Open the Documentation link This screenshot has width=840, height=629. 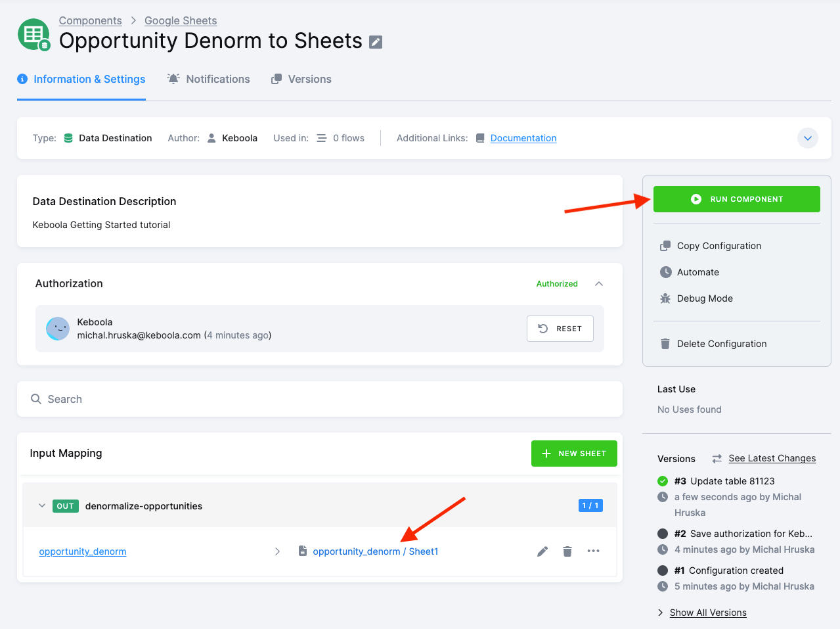tap(523, 138)
